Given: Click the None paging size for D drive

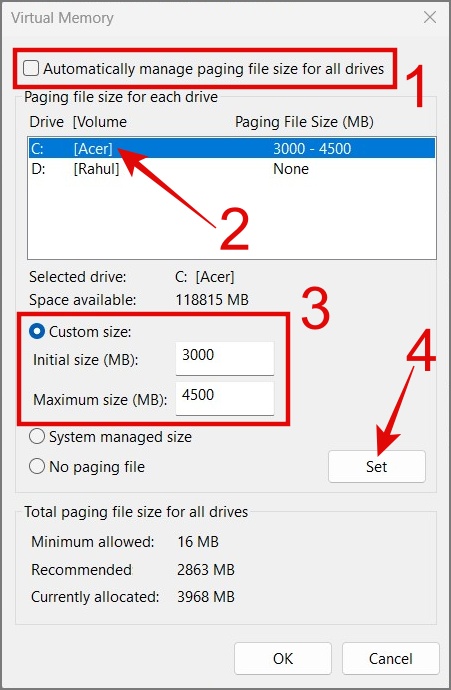Looking at the screenshot, I should (x=291, y=169).
